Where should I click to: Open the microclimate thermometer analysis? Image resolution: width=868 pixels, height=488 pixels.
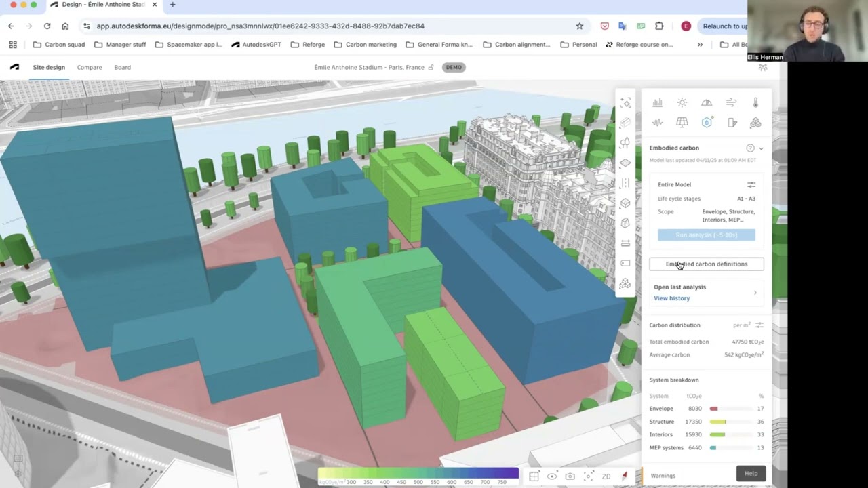point(755,102)
